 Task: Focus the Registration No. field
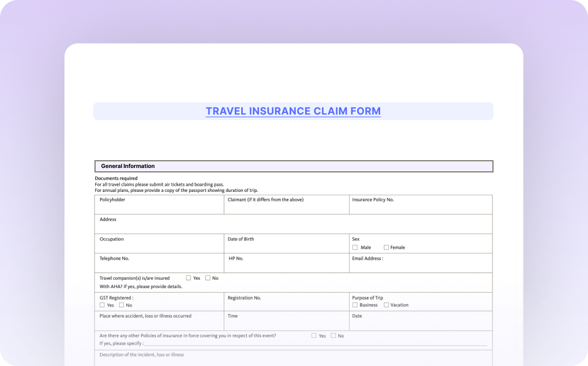[286, 304]
